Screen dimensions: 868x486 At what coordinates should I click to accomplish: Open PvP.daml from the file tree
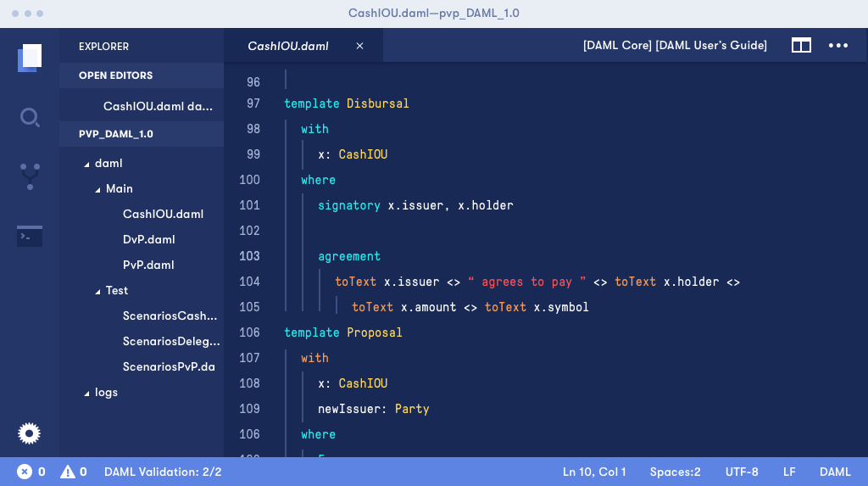point(148,265)
